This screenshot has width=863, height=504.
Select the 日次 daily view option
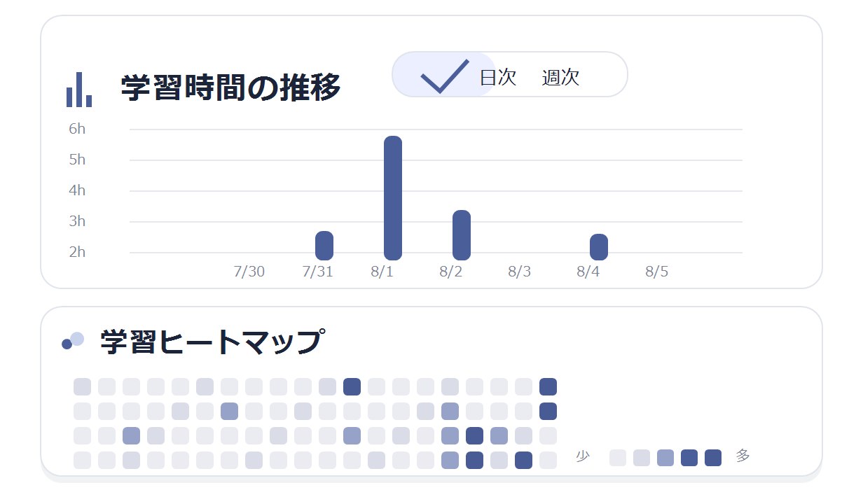tap(497, 77)
